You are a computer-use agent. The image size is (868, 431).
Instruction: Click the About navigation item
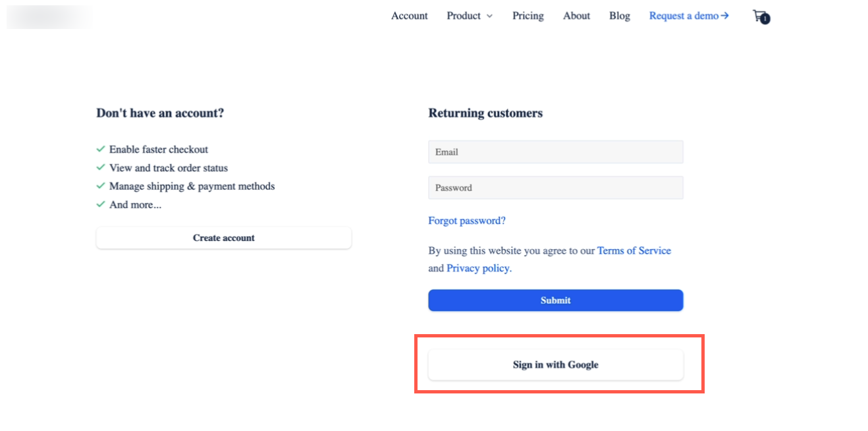(576, 15)
